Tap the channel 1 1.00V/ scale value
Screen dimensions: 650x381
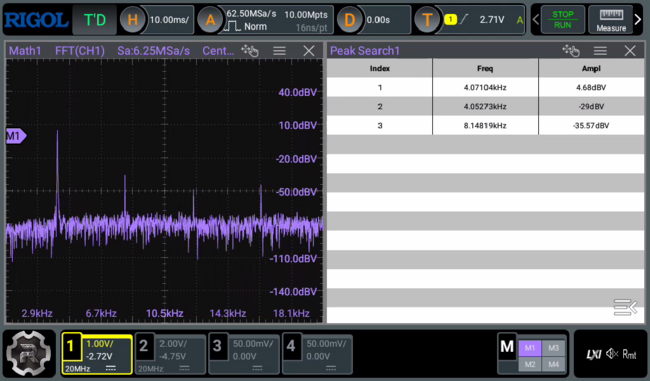(99, 344)
